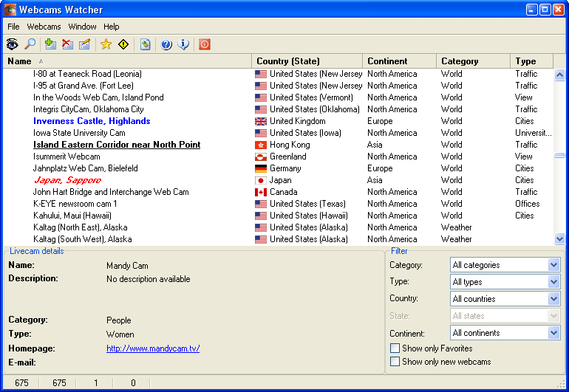Click the Iowa row US flag icon
The height and width of the screenshot is (392, 569).
(x=261, y=133)
